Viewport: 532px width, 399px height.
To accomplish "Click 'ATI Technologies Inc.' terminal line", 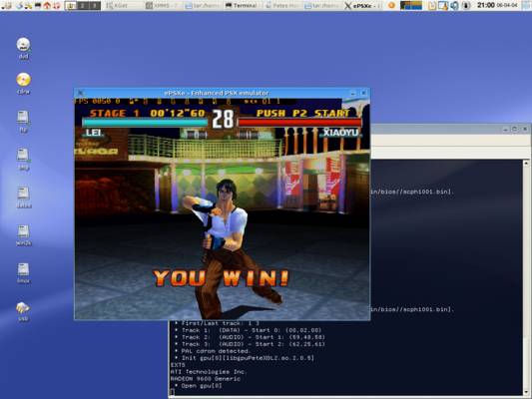I will point(209,372).
